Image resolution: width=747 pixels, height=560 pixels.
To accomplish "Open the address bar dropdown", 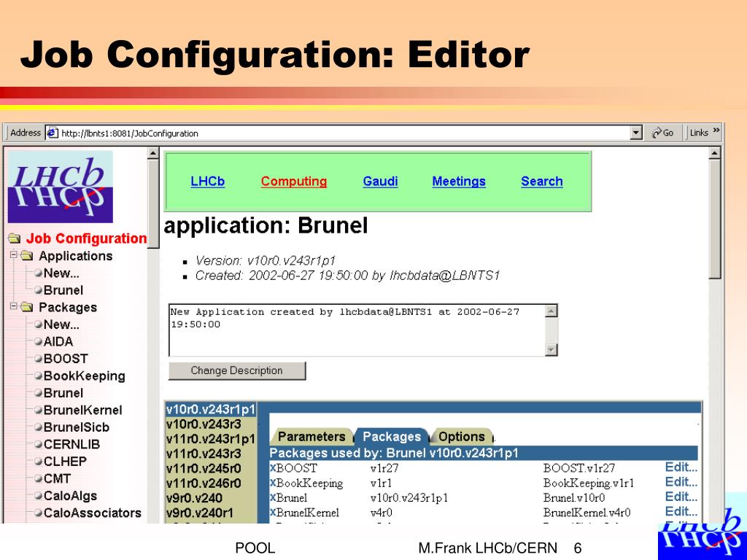I will point(636,133).
